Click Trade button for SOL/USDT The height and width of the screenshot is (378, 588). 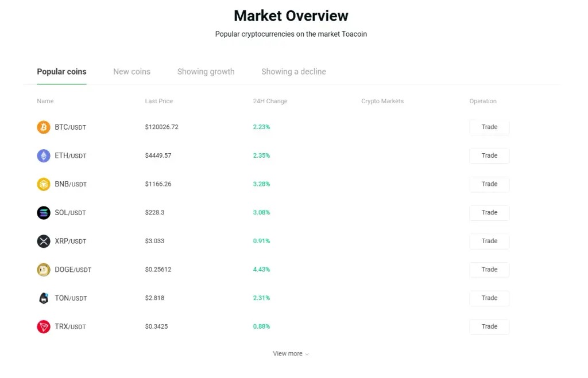pos(489,212)
